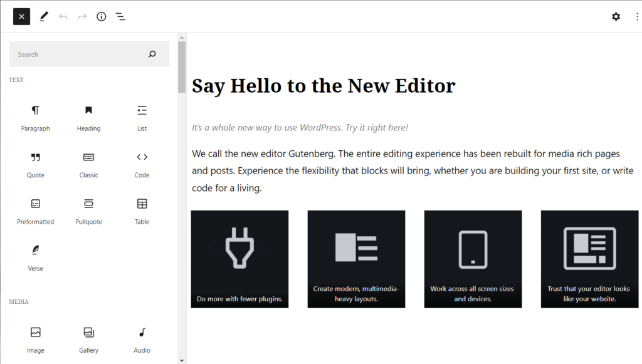Select the 'Create modern, multimedia-heavy layouts' image
Screen dimensions: 642x364
[356, 259]
